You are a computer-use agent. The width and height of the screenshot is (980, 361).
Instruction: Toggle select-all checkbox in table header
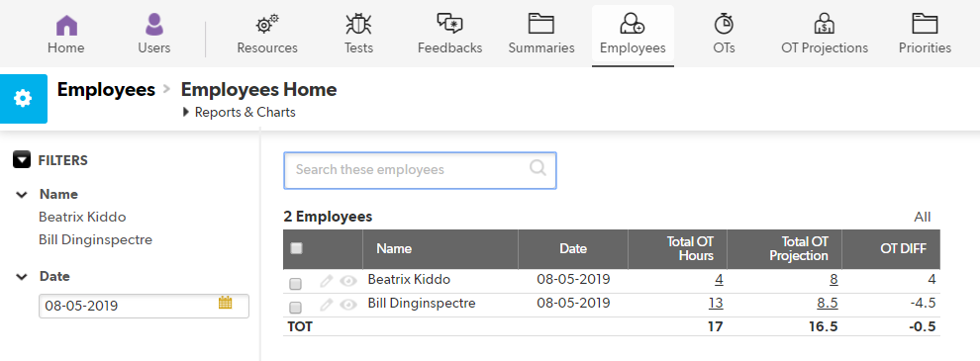(297, 248)
